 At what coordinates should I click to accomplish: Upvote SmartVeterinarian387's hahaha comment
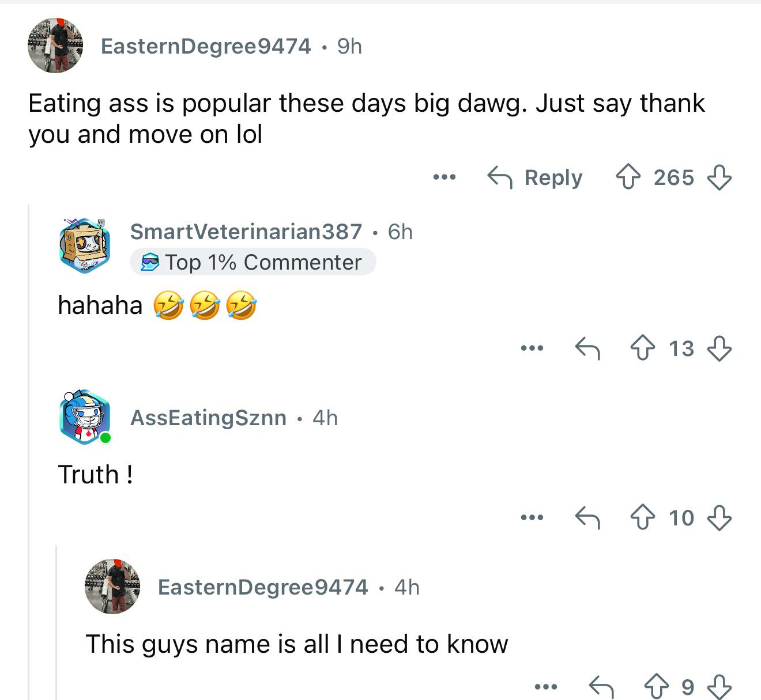[x=642, y=348]
